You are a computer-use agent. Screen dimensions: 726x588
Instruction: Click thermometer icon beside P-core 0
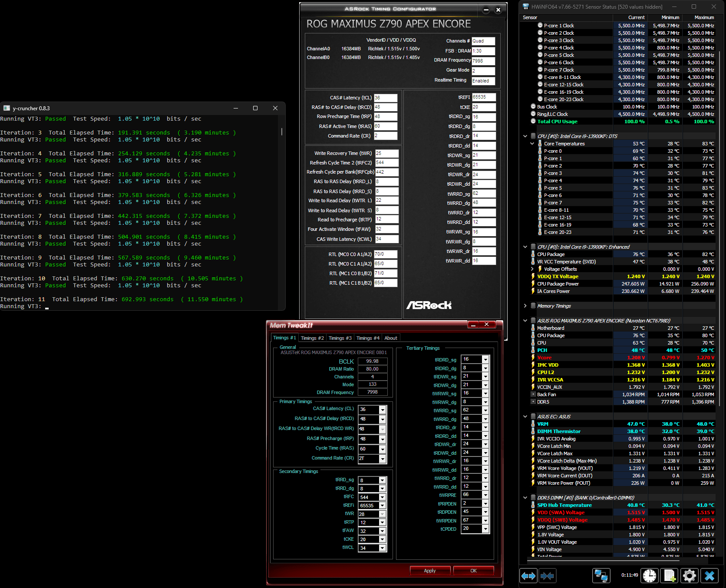point(540,151)
